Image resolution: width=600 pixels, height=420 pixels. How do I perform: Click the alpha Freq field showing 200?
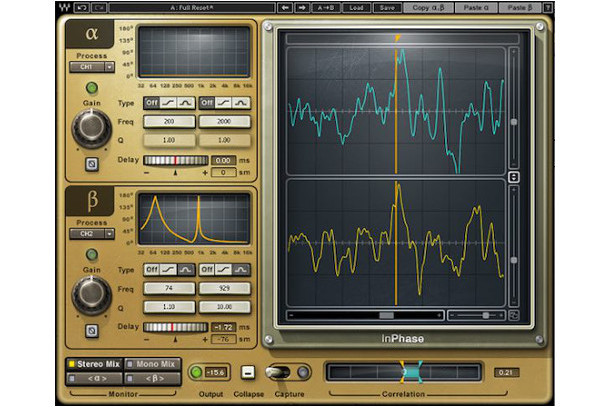[169, 121]
